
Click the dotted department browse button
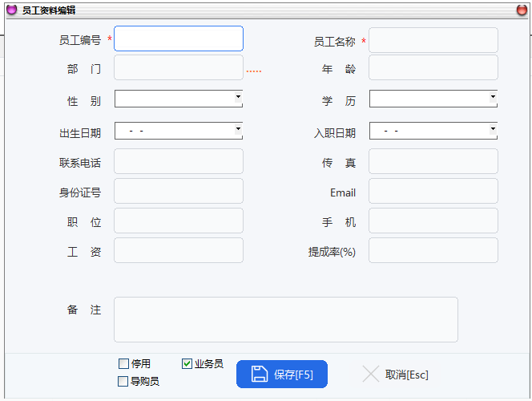253,71
